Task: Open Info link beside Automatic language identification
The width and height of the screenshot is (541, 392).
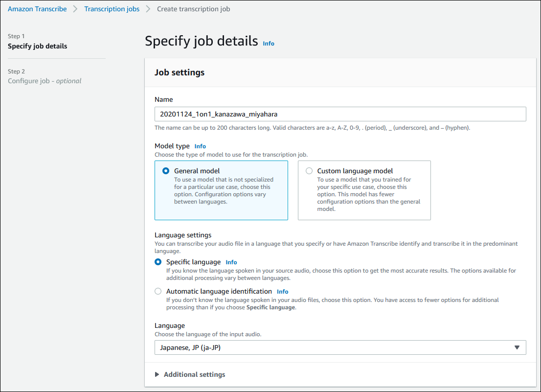Action: click(283, 292)
